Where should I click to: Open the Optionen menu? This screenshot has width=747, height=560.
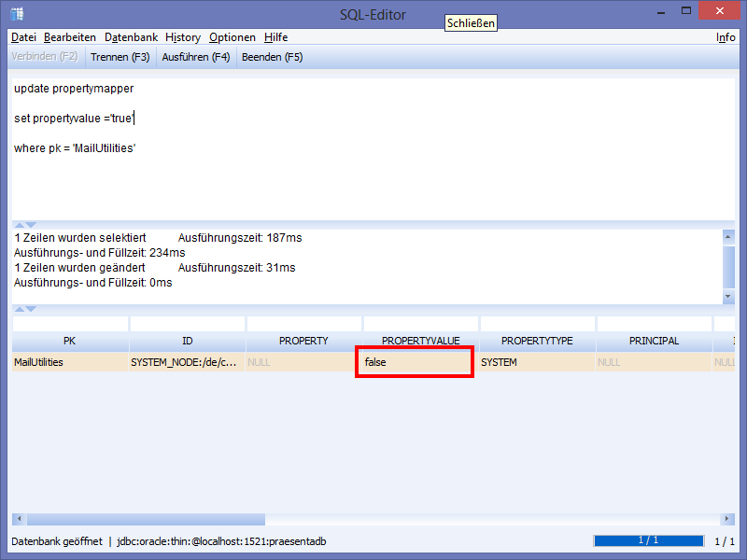coord(233,37)
